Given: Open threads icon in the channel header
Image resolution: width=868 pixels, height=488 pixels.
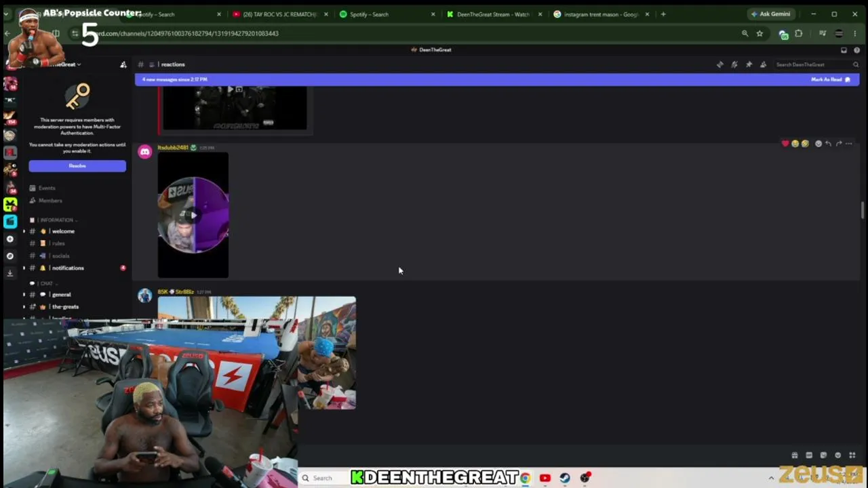Looking at the screenshot, I should click(720, 64).
